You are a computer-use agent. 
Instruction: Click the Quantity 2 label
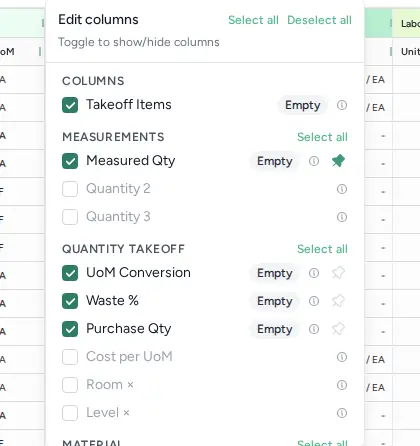[118, 189]
